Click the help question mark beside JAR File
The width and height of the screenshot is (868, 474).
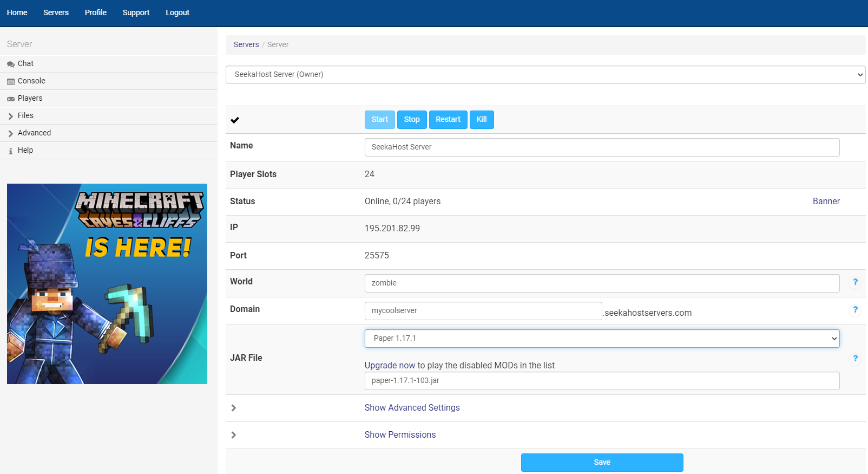[855, 358]
